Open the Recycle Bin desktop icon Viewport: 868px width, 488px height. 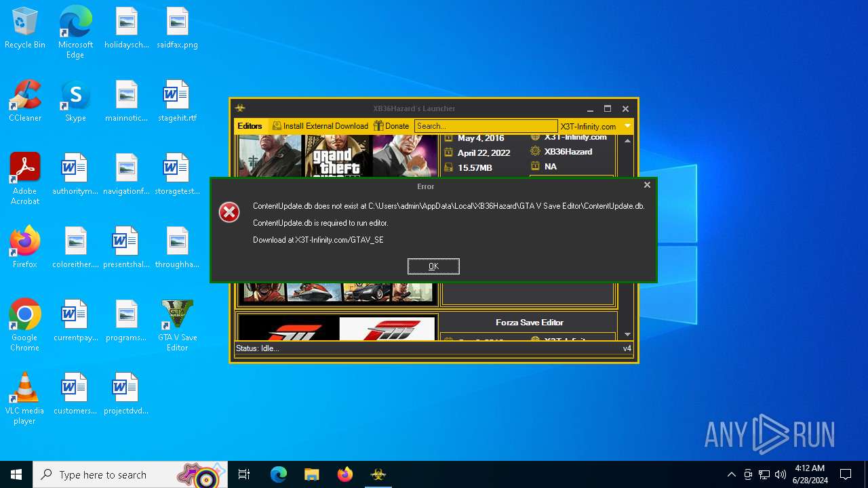pos(25,28)
